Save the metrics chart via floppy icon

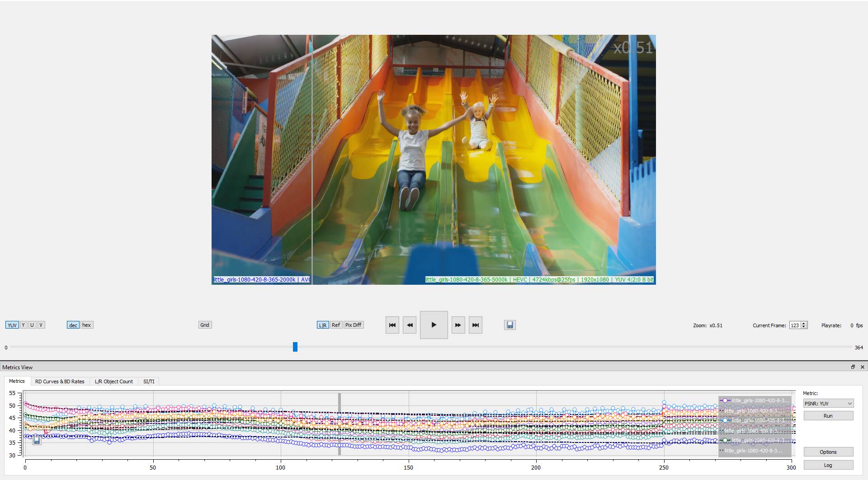[37, 441]
